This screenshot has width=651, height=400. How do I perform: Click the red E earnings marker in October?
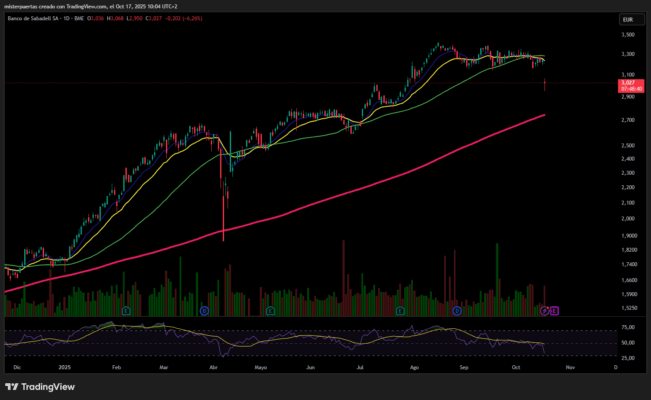pos(555,312)
